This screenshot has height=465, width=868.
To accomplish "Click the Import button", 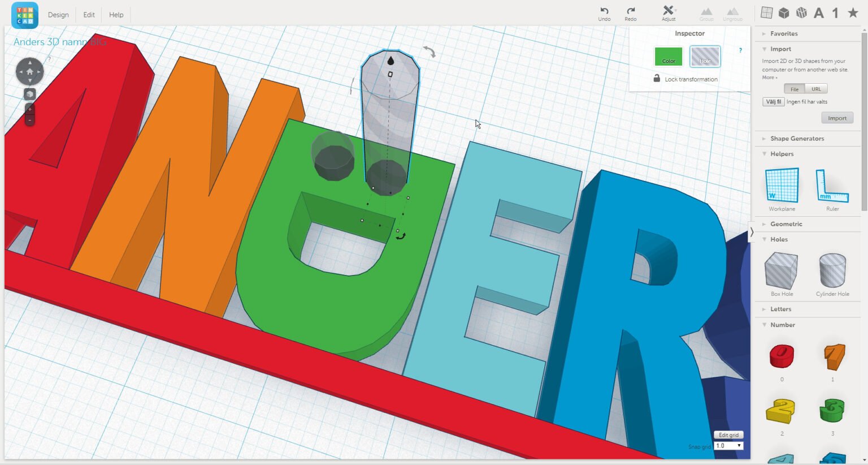I will point(837,118).
